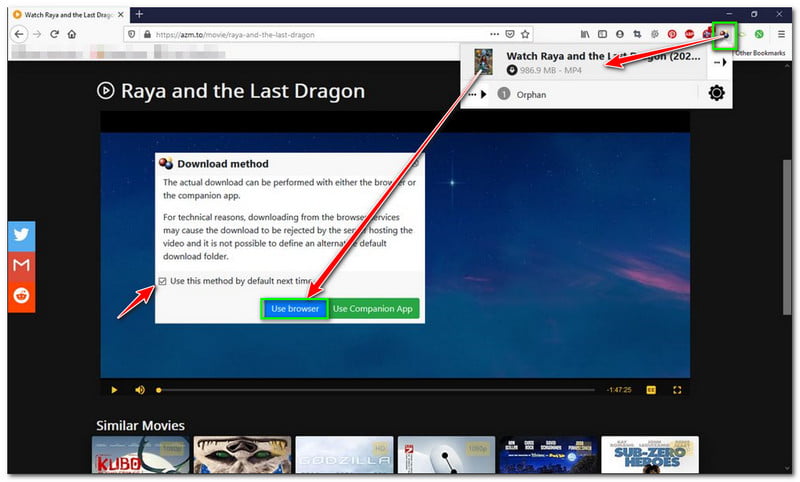Click the crop screenshot extension icon
The image size is (800, 482).
[637, 34]
